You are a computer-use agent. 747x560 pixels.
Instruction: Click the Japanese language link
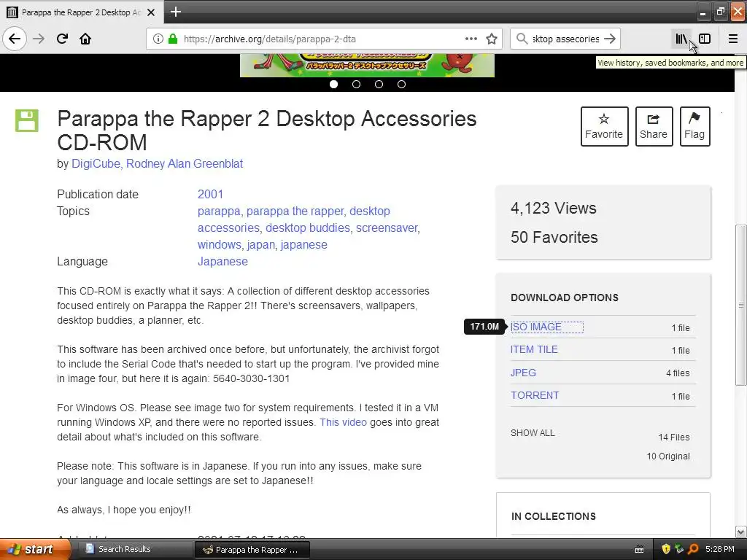click(x=222, y=262)
